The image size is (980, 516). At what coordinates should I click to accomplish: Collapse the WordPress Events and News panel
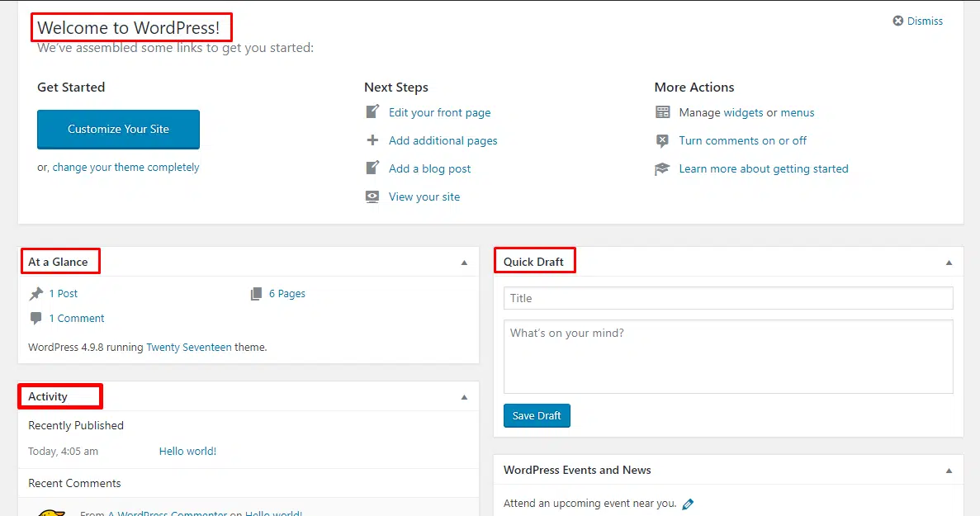tap(949, 470)
